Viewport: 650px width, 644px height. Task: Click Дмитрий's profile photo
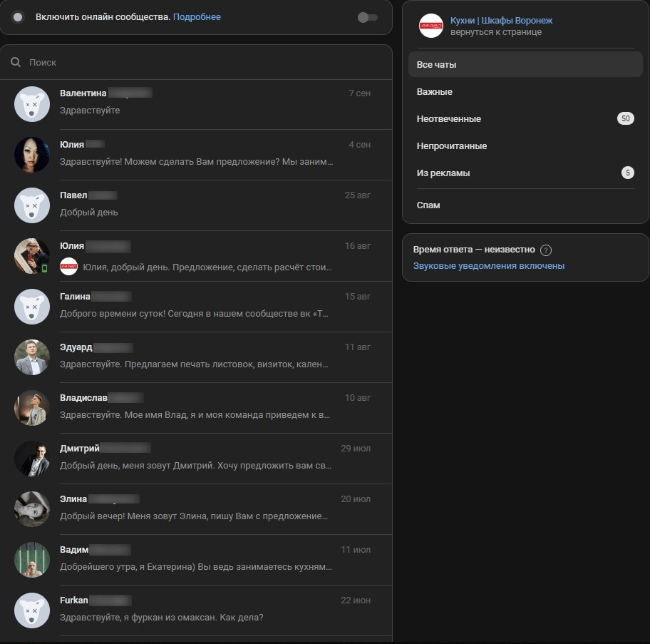coord(32,459)
